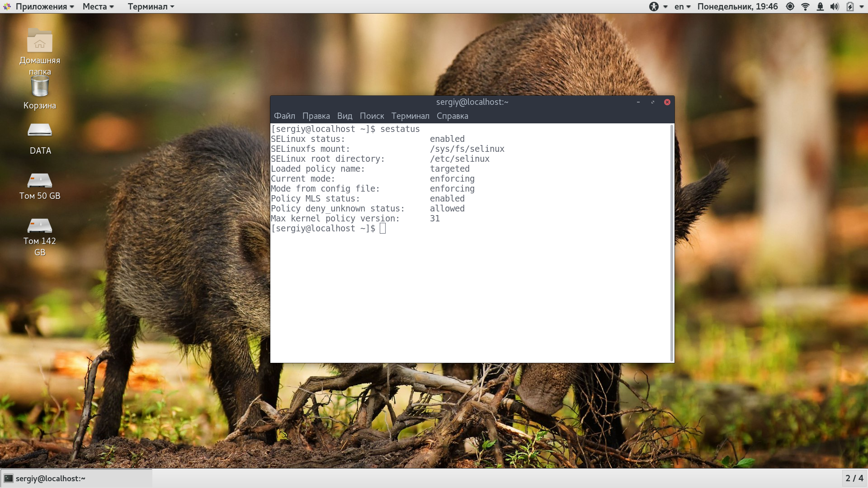Activate sergiy@localhost taskbar window button
This screenshot has width=868, height=488.
(x=77, y=478)
